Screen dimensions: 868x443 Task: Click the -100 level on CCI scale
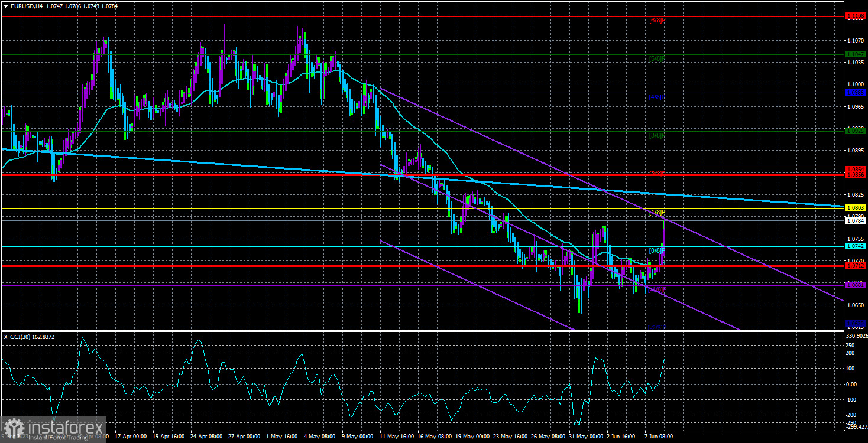(x=852, y=399)
